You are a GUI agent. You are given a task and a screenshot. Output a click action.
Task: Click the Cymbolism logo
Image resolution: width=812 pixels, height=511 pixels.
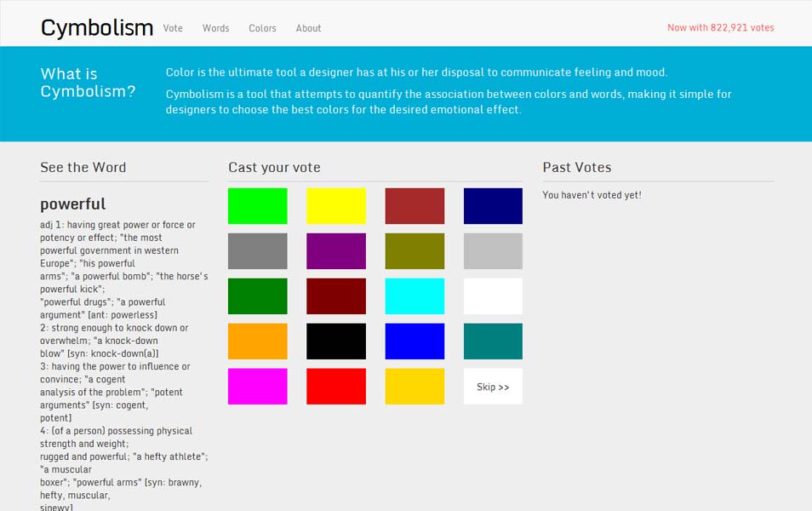97,27
